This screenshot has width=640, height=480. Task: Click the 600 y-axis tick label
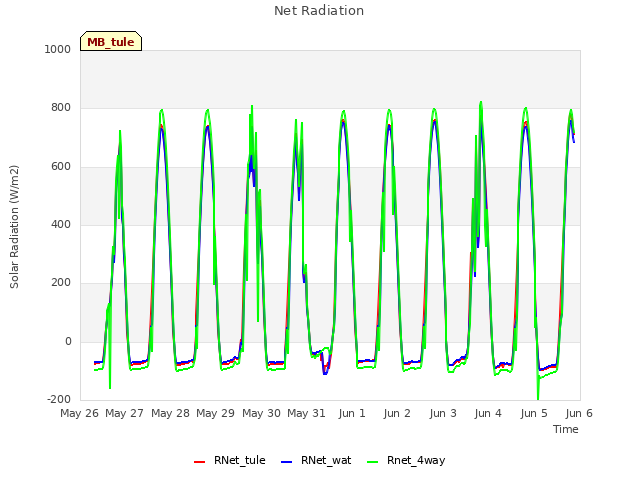[x=61, y=167]
